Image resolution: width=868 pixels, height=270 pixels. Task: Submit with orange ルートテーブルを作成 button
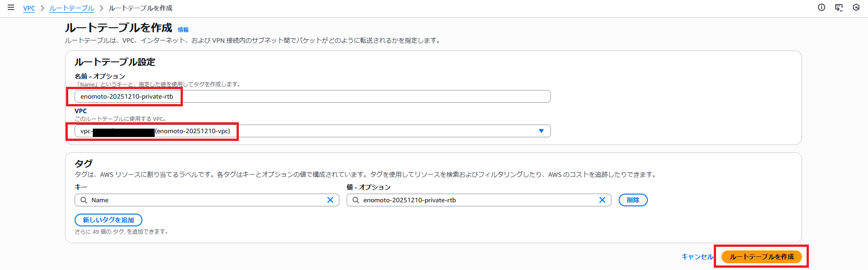tap(761, 257)
